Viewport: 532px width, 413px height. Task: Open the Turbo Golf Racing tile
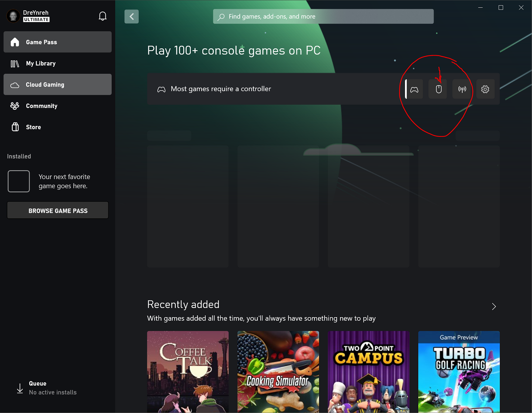(459, 372)
